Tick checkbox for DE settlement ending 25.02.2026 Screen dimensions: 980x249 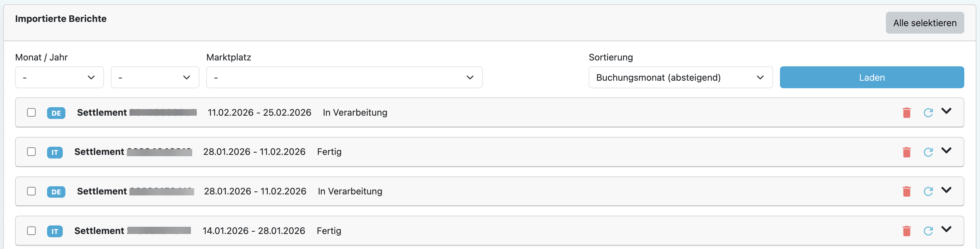32,112
